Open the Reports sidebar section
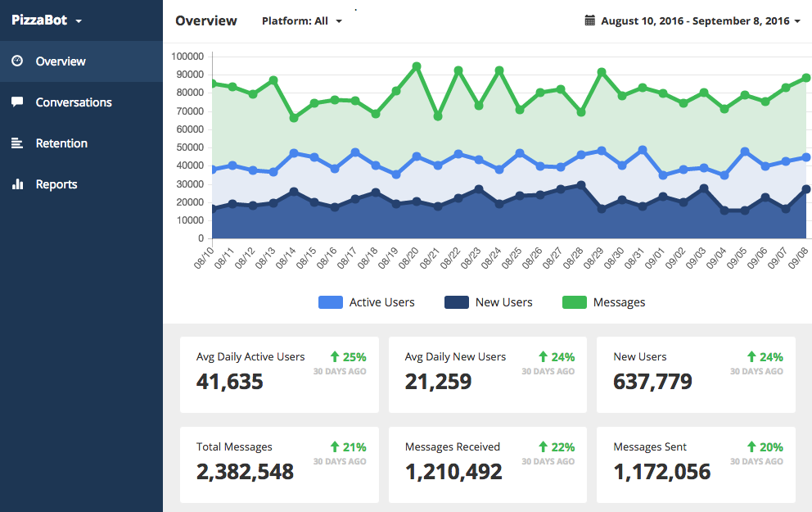The height and width of the screenshot is (512, 812). (81, 184)
